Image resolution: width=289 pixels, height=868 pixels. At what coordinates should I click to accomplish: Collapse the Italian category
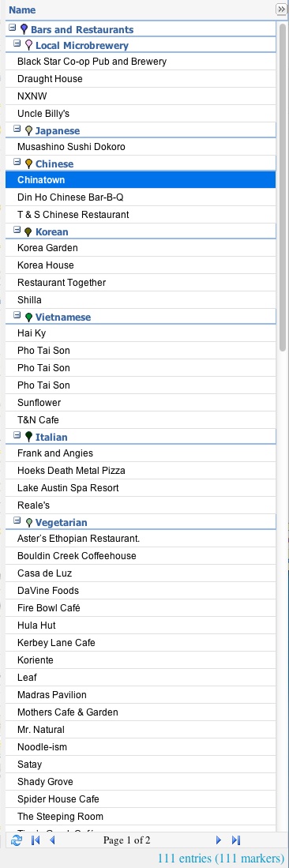click(17, 434)
